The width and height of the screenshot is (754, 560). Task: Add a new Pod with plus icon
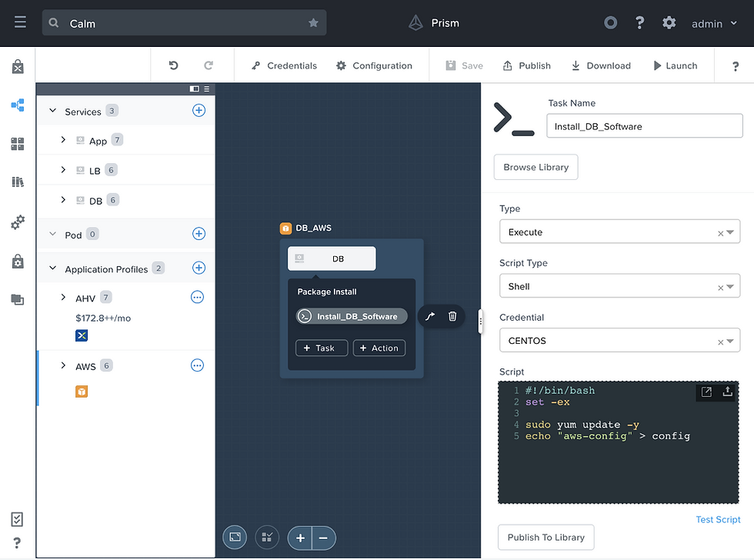(199, 234)
